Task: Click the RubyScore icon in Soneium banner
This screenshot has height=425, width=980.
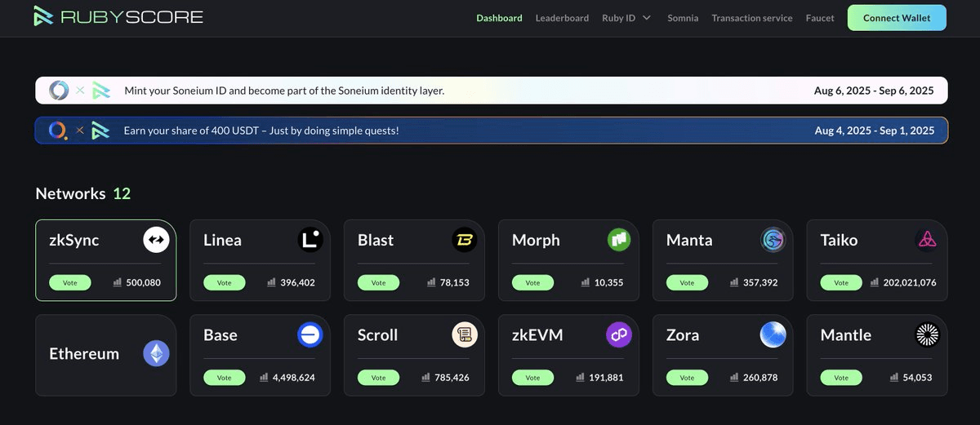Action: coord(100,90)
